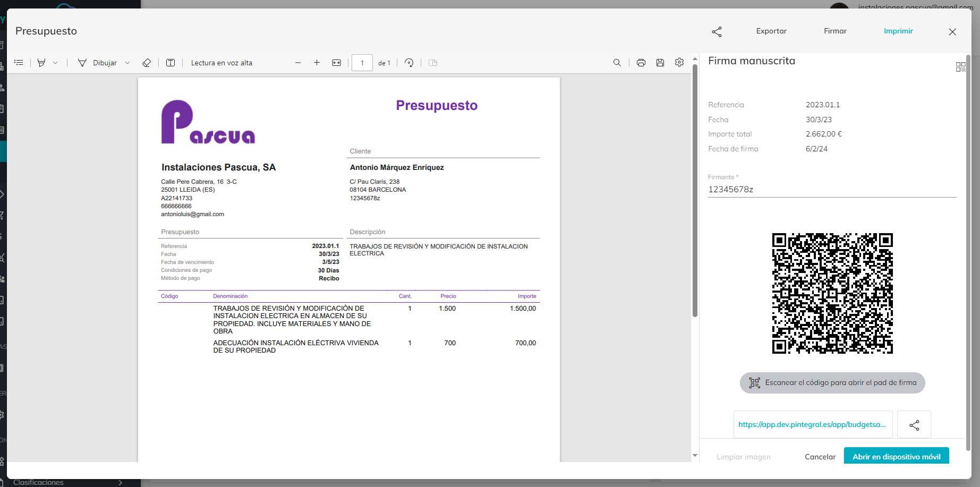Click the fit to width icon

point(336,63)
